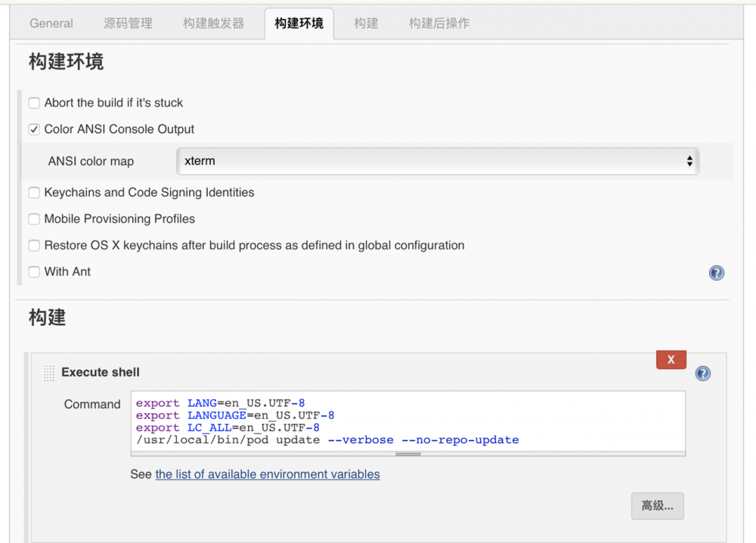Open the 源码管理 tab

tap(128, 23)
